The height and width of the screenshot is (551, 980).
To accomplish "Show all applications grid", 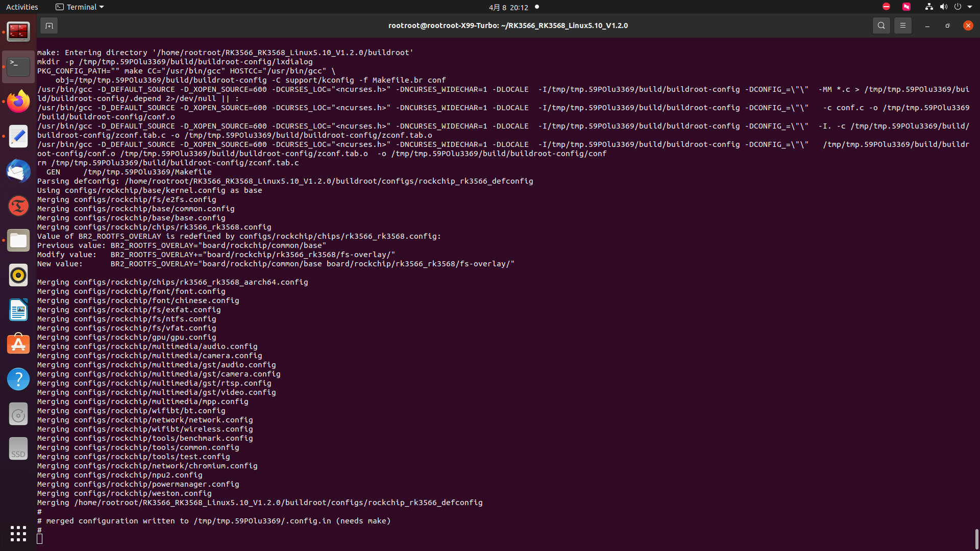I will (18, 534).
